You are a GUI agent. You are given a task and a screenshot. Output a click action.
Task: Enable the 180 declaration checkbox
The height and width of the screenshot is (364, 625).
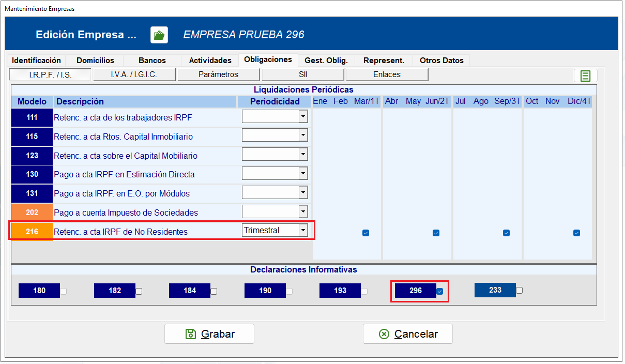[63, 291]
